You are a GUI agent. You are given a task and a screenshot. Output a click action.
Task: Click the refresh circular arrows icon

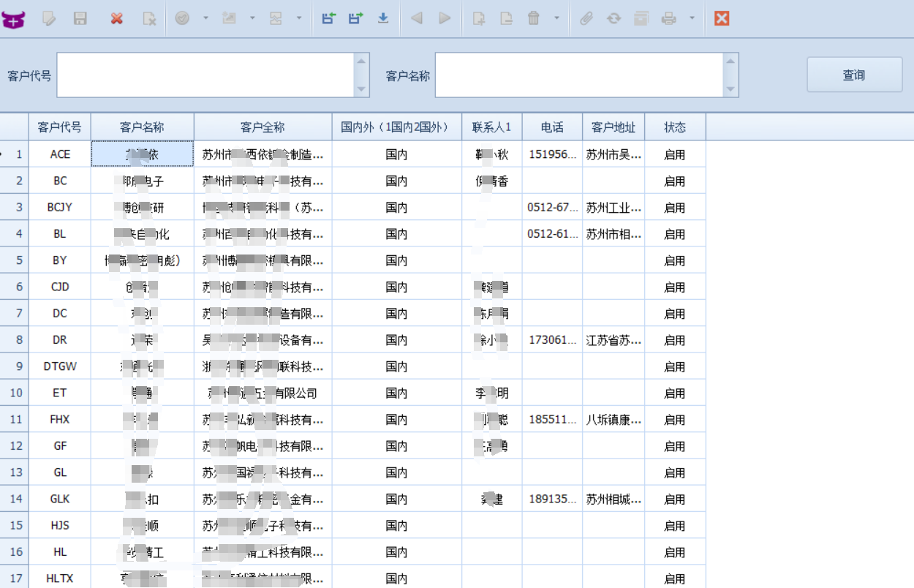coord(613,18)
